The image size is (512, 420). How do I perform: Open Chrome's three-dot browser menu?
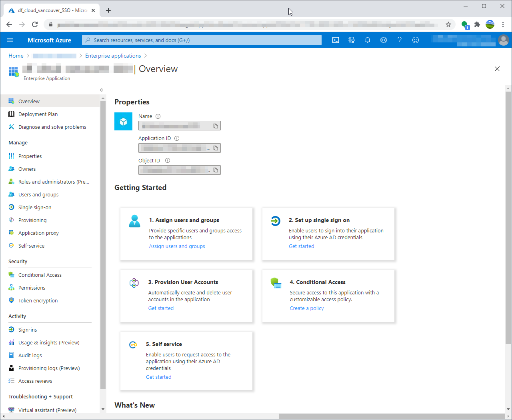(x=503, y=24)
